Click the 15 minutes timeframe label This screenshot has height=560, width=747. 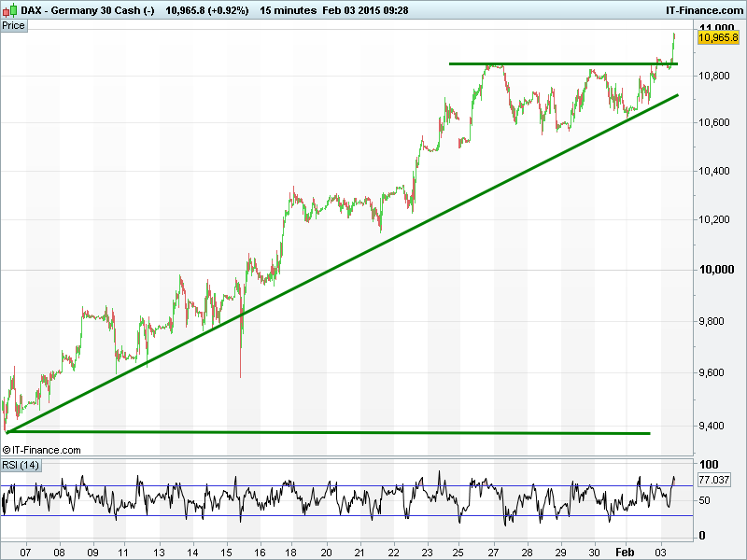[x=288, y=10]
